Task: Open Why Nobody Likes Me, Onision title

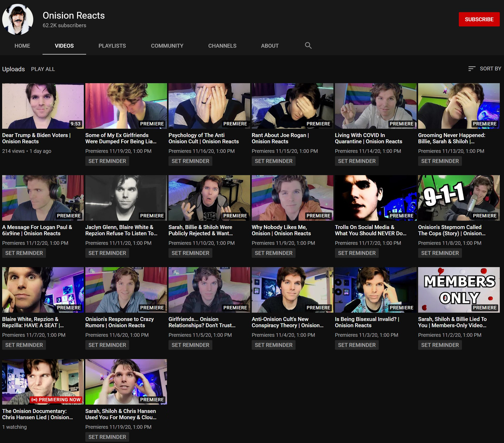Action: pyautogui.click(x=281, y=230)
